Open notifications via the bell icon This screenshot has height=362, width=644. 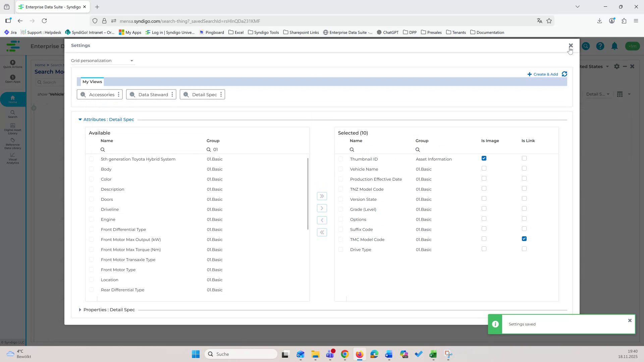614,46
